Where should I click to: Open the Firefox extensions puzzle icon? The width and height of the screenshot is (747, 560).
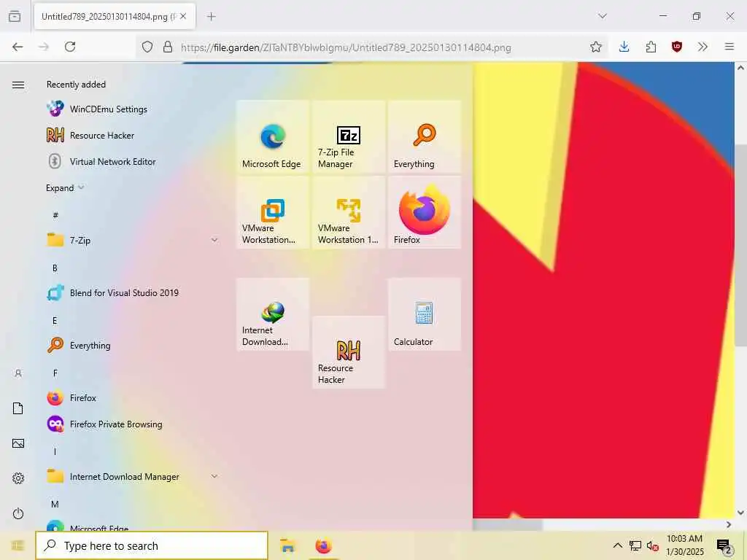651,47
